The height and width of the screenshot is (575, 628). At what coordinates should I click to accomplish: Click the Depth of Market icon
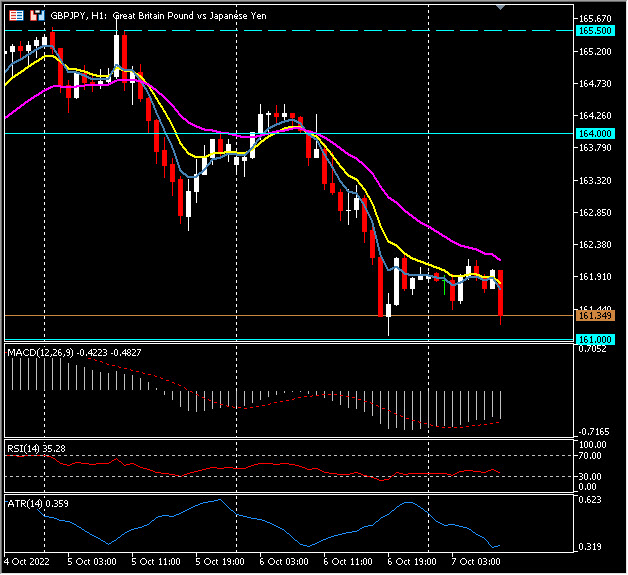point(37,16)
